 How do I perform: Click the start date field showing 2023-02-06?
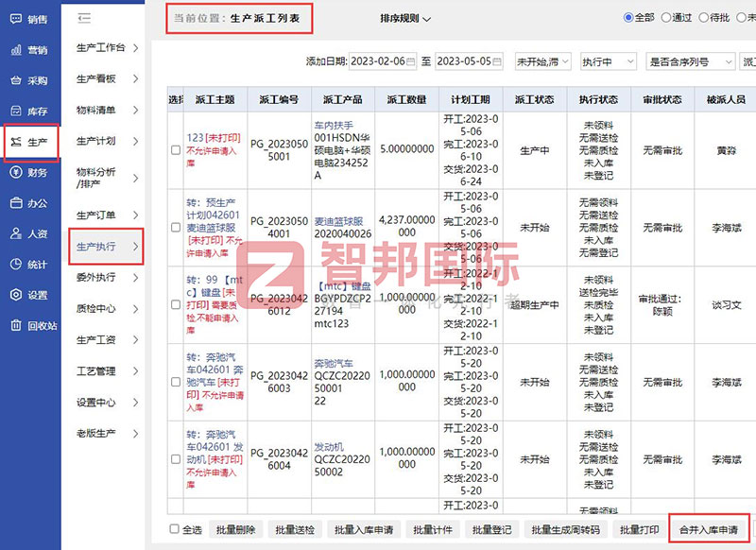[386, 61]
